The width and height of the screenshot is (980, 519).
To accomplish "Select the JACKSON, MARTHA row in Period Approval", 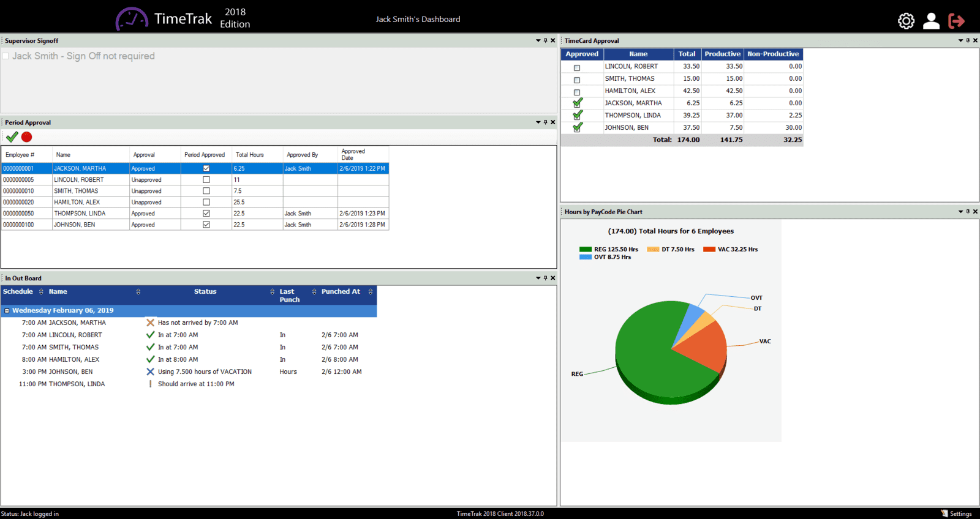I will point(195,168).
